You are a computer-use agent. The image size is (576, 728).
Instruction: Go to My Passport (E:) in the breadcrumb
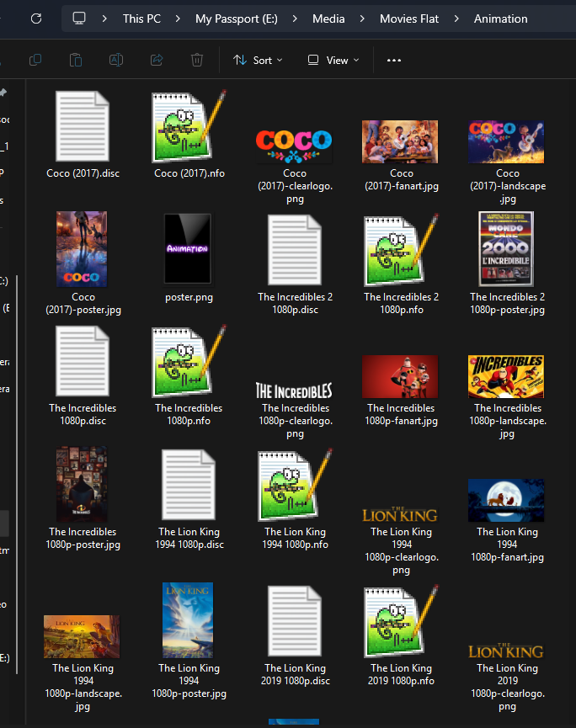(237, 19)
